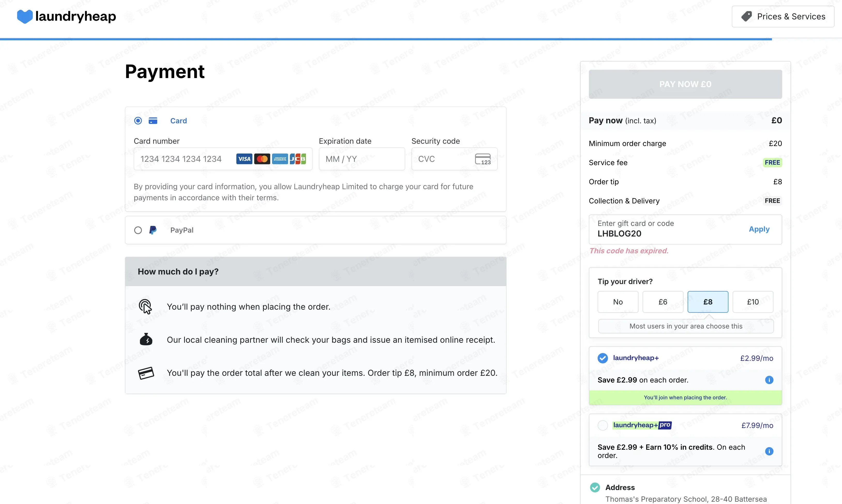Click the laundry bag icon

tap(146, 339)
